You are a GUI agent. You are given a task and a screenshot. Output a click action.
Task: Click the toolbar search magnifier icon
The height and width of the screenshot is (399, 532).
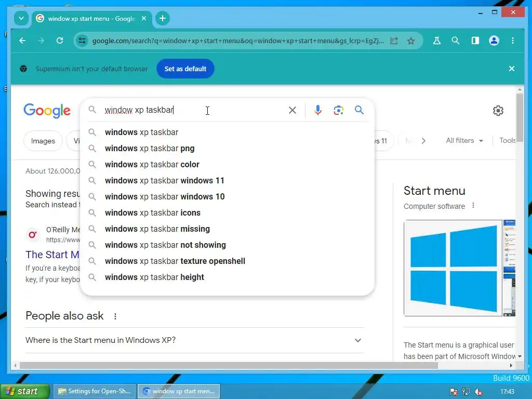tap(455, 41)
